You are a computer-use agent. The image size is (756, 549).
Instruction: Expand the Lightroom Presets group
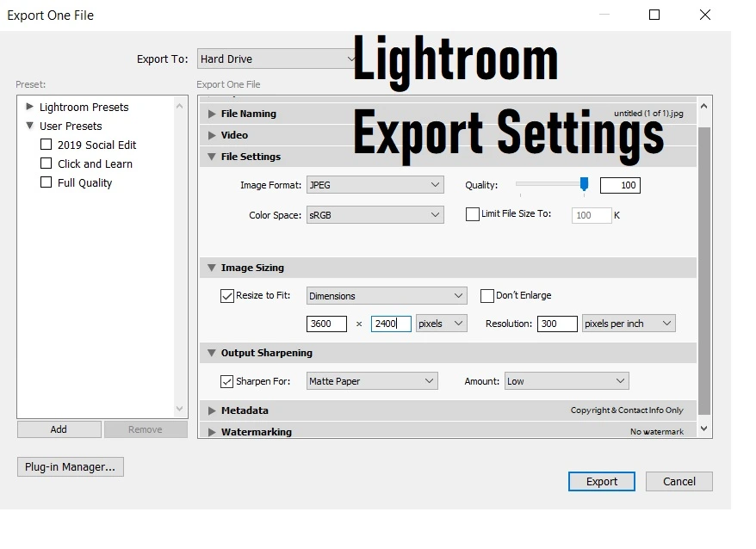click(29, 107)
